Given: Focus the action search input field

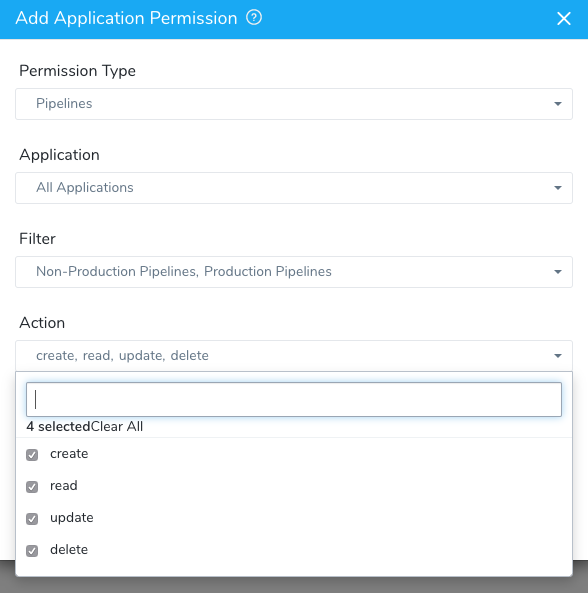Looking at the screenshot, I should click(294, 399).
